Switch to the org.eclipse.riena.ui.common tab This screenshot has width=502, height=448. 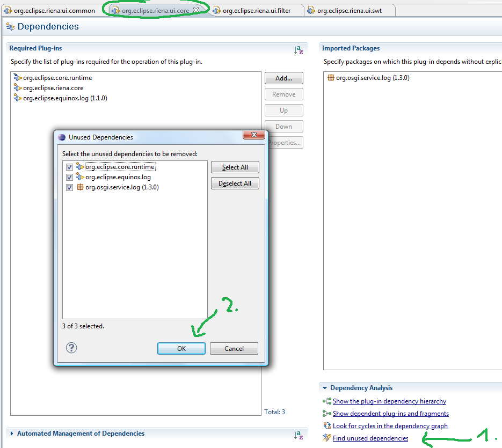pos(54,11)
